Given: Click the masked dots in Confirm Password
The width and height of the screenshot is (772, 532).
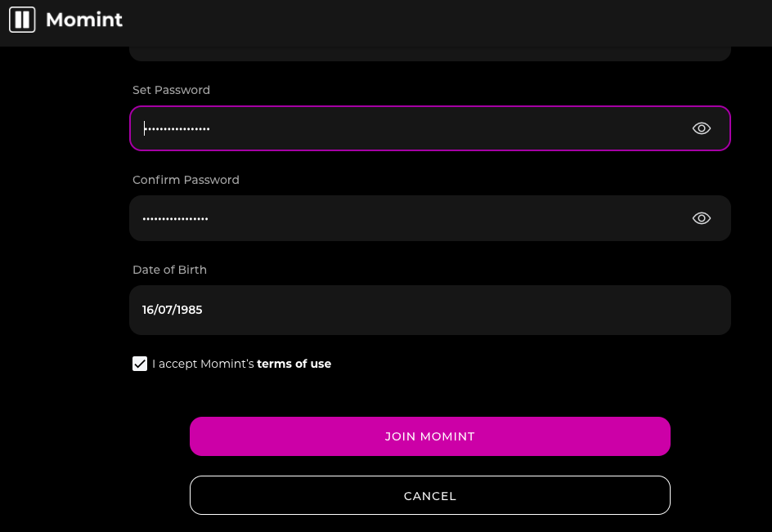Looking at the screenshot, I should (x=175, y=218).
